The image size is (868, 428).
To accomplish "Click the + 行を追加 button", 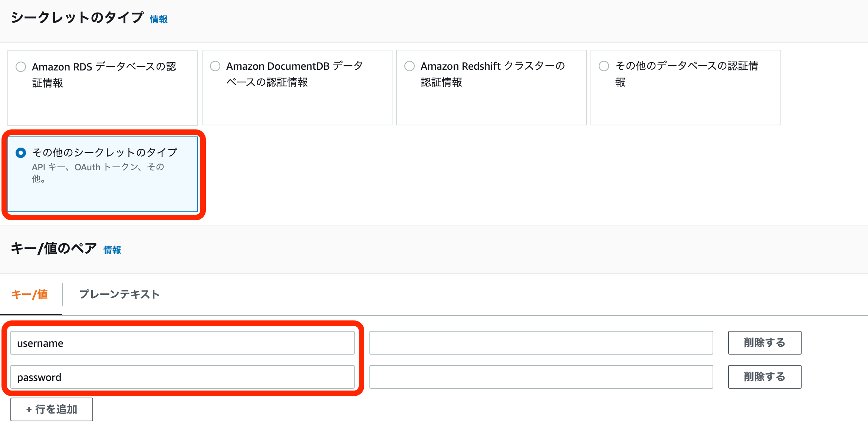I will coord(52,409).
